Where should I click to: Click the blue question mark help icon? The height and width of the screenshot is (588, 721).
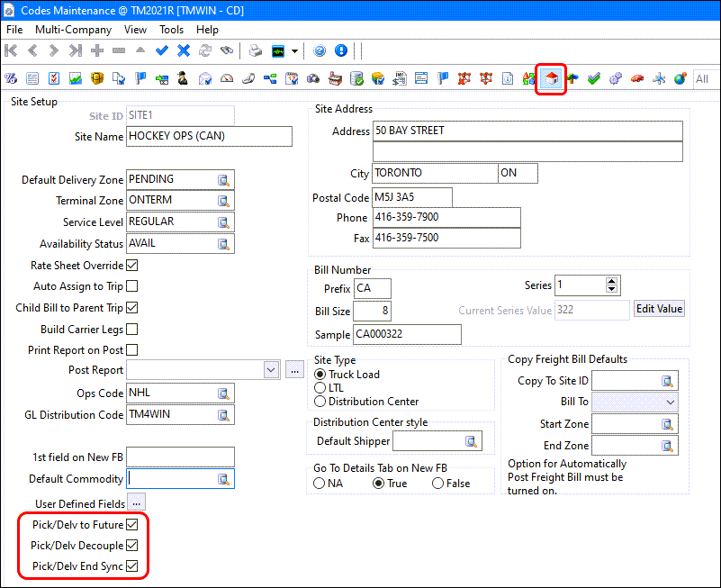pyautogui.click(x=320, y=50)
